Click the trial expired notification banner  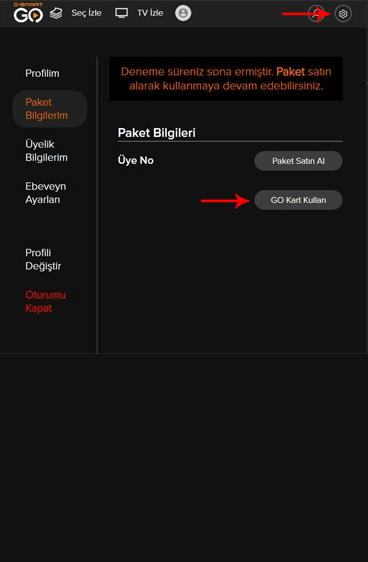tap(226, 78)
